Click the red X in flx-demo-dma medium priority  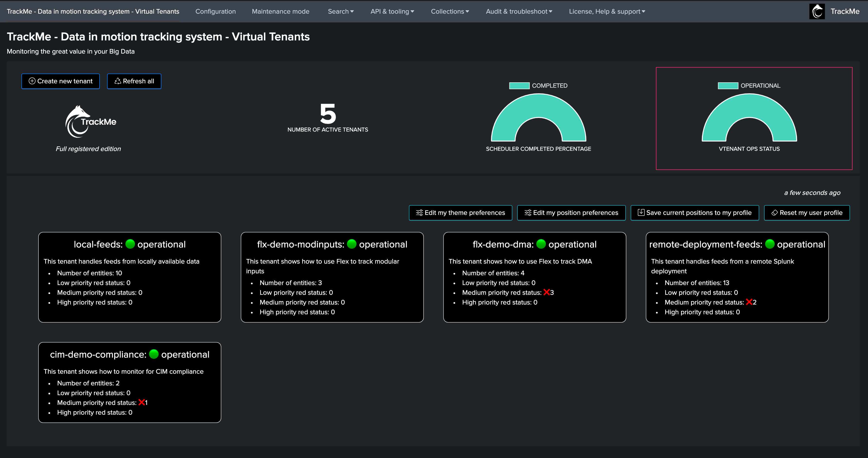[546, 292]
